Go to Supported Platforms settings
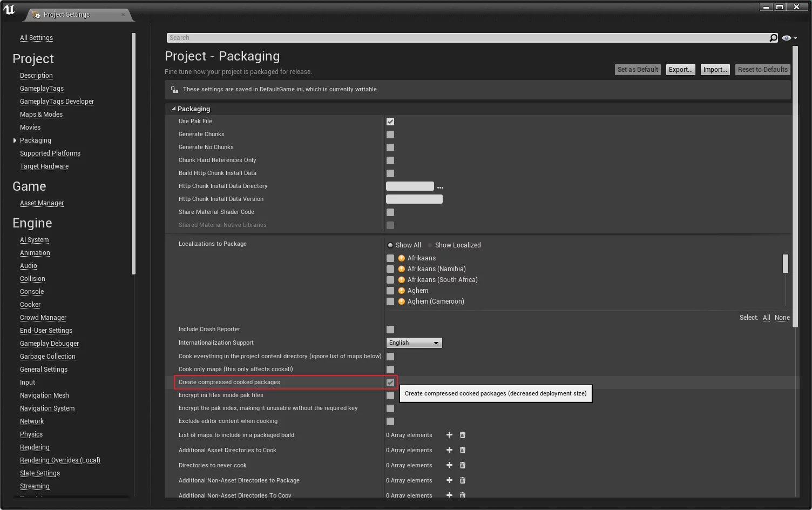The image size is (812, 510). 50,153
